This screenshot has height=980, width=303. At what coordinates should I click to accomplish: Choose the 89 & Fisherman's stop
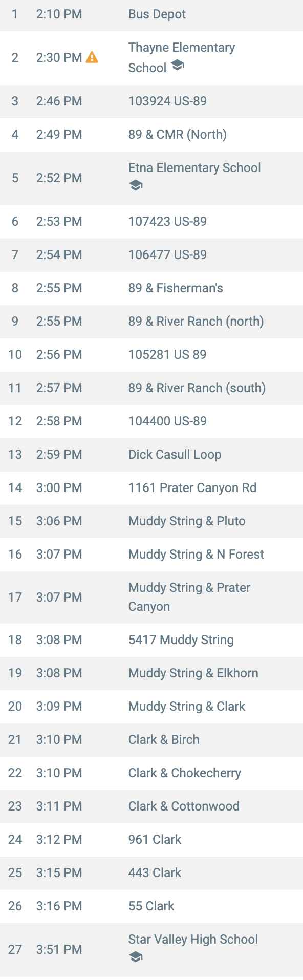click(151, 288)
